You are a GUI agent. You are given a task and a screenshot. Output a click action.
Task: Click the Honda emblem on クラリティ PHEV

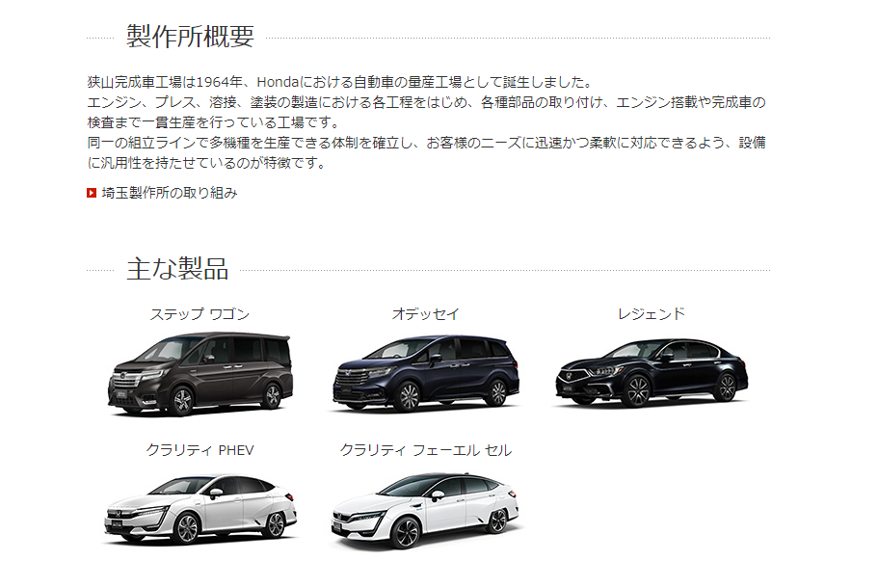119,514
